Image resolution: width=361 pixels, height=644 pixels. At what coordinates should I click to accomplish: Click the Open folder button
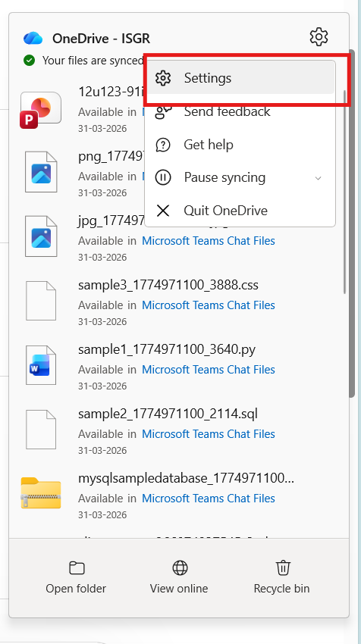pos(76,577)
